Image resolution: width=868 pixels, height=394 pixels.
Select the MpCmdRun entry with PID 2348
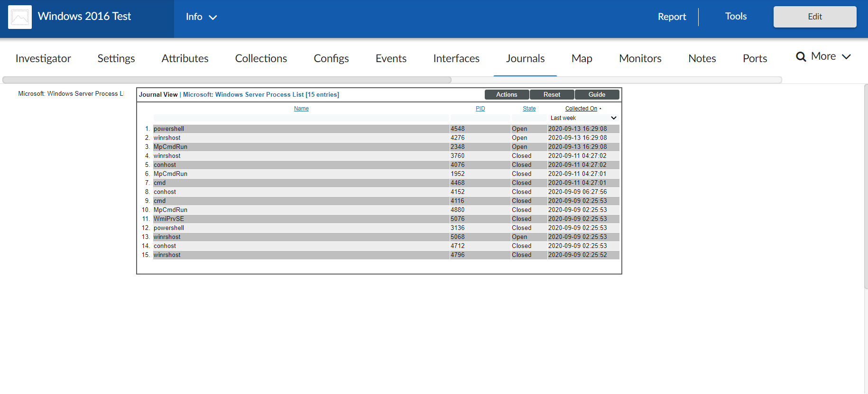tap(386, 147)
